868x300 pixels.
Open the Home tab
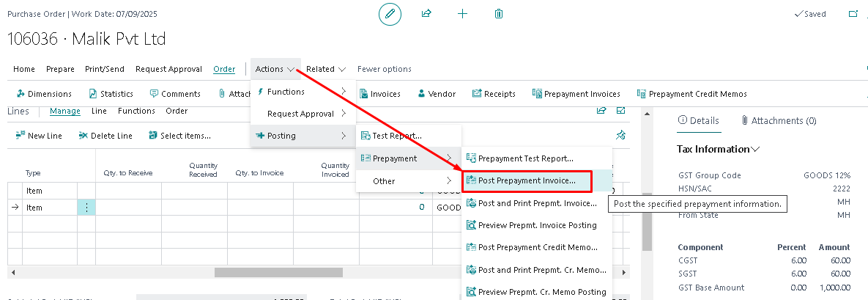[x=23, y=69]
